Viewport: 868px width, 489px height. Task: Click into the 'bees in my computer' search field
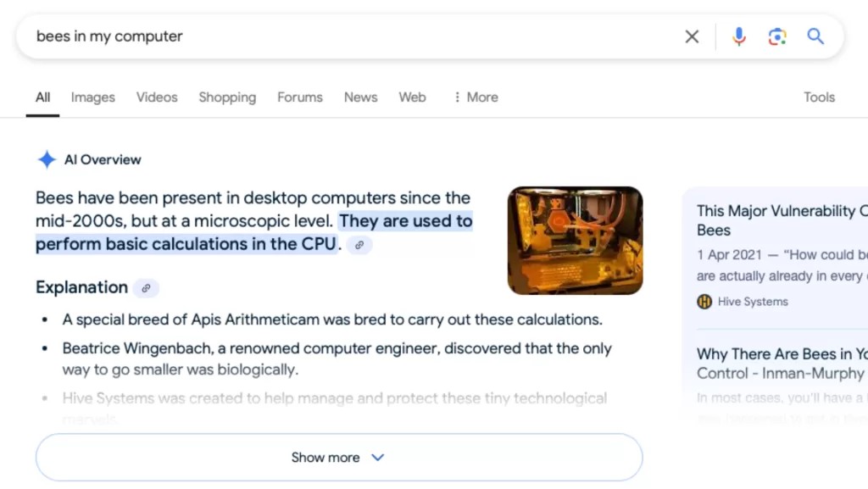339,36
